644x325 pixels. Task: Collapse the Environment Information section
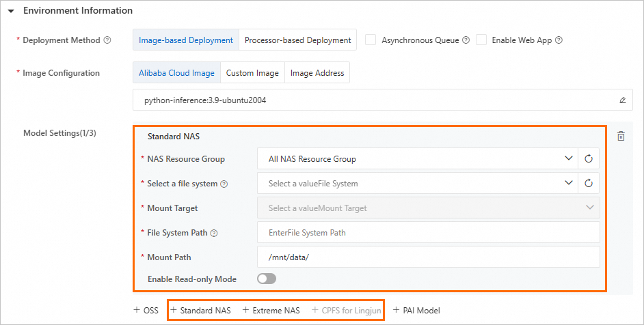[x=11, y=11]
